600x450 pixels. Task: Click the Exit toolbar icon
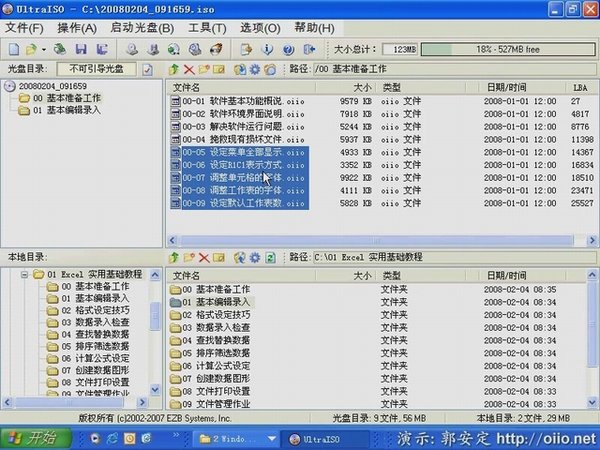click(x=309, y=49)
